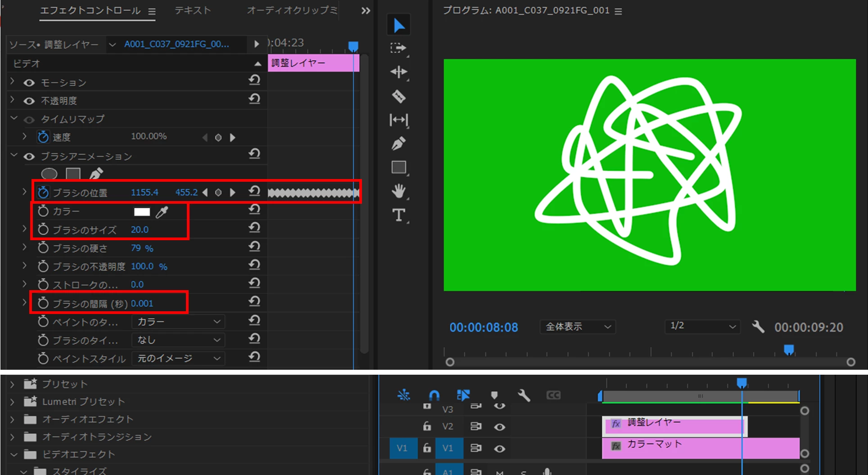Reset the ブラシの硬さ parameter

tap(254, 247)
